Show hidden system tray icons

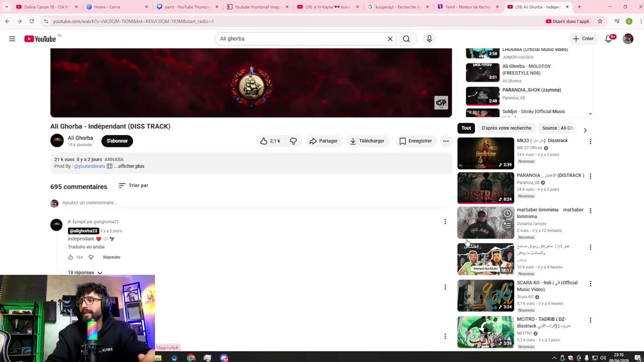[554, 358]
